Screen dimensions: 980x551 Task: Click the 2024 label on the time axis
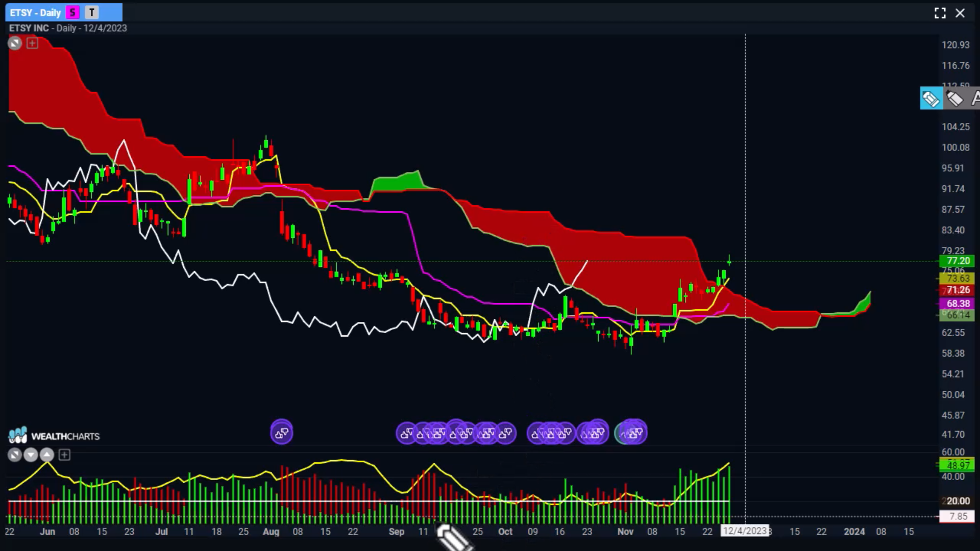pos(854,532)
